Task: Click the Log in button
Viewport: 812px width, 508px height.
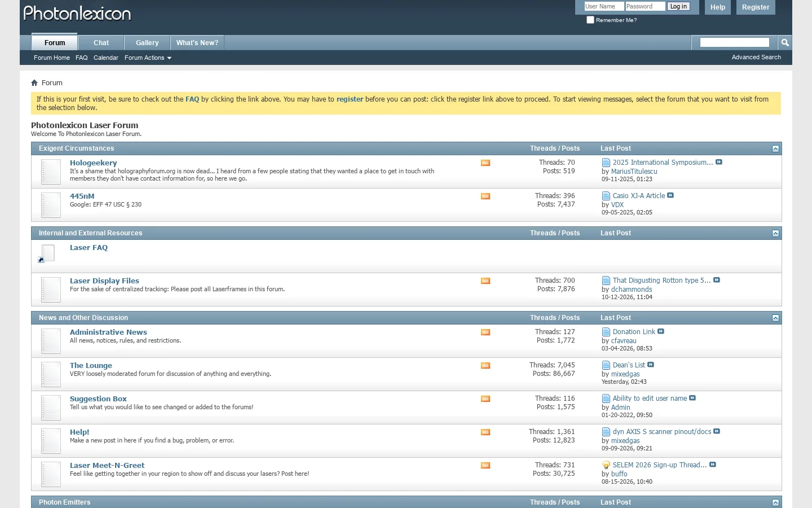Action: point(678,6)
